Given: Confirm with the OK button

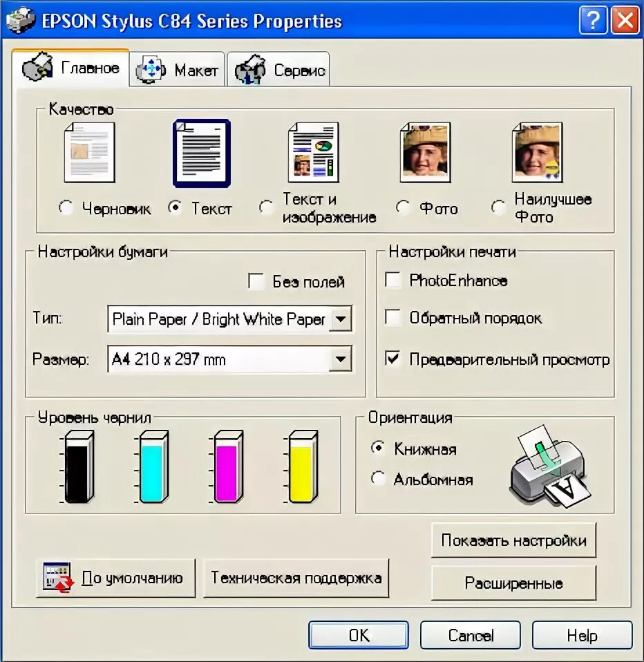Looking at the screenshot, I should click(359, 635).
